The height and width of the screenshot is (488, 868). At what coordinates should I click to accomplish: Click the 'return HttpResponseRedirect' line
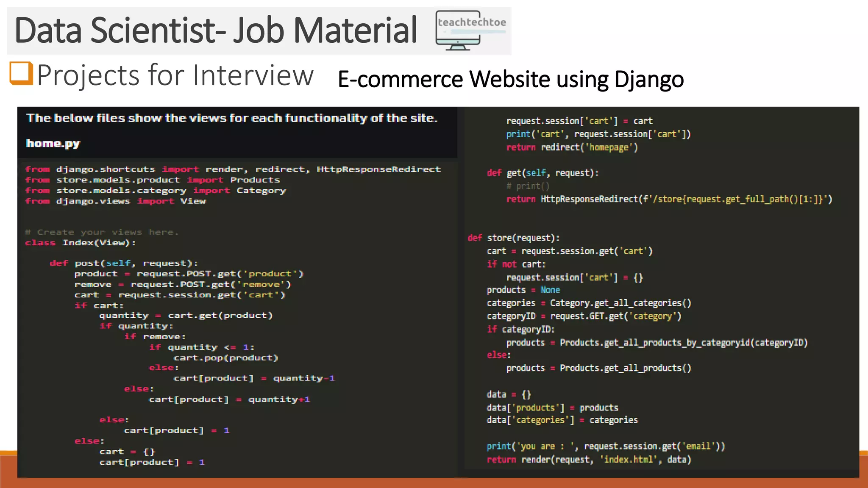pyautogui.click(x=669, y=199)
